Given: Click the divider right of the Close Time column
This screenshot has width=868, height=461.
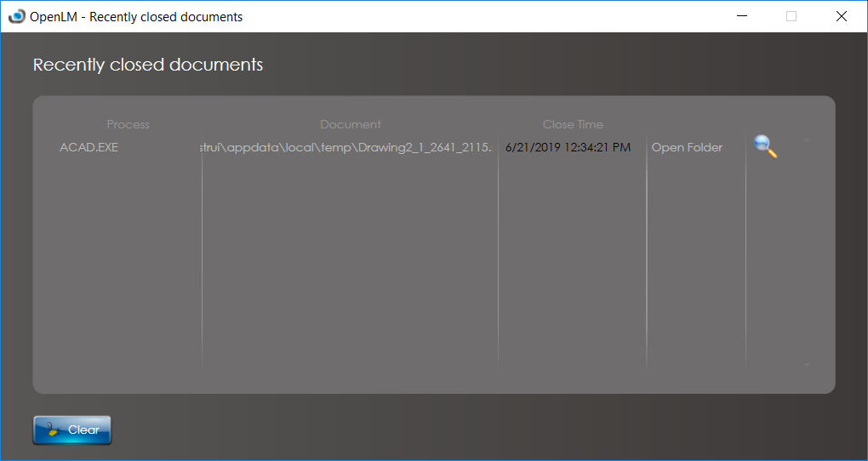Looking at the screenshot, I should click(647, 255).
